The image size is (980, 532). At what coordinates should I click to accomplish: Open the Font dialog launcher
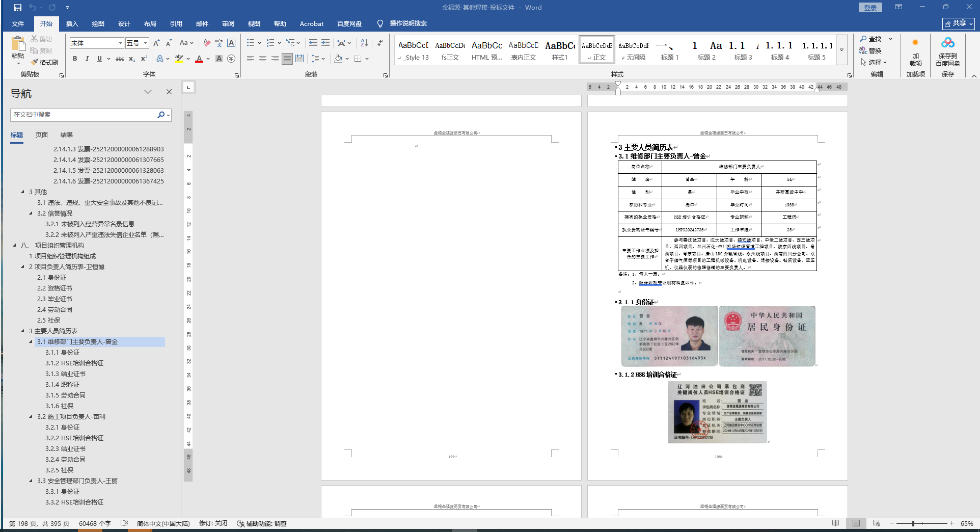coord(237,75)
